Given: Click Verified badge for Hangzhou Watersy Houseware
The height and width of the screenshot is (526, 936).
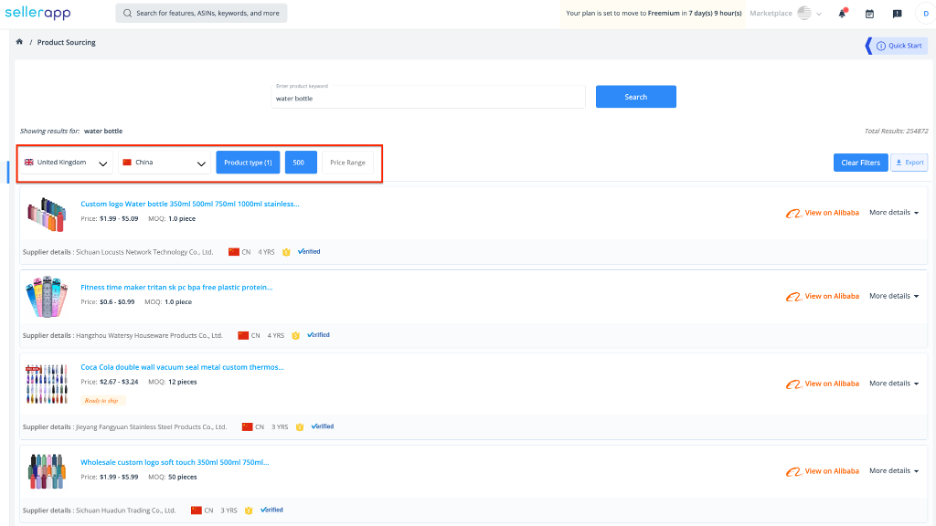Looking at the screenshot, I should click(318, 335).
